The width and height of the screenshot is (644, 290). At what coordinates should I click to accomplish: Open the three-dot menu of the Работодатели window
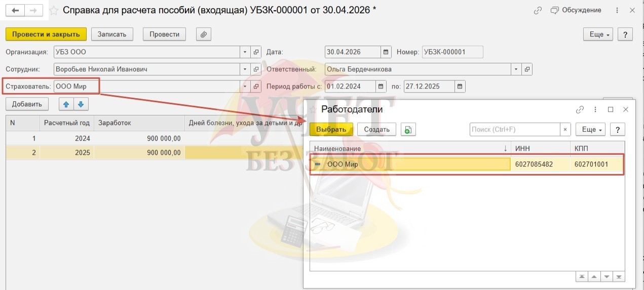click(595, 109)
